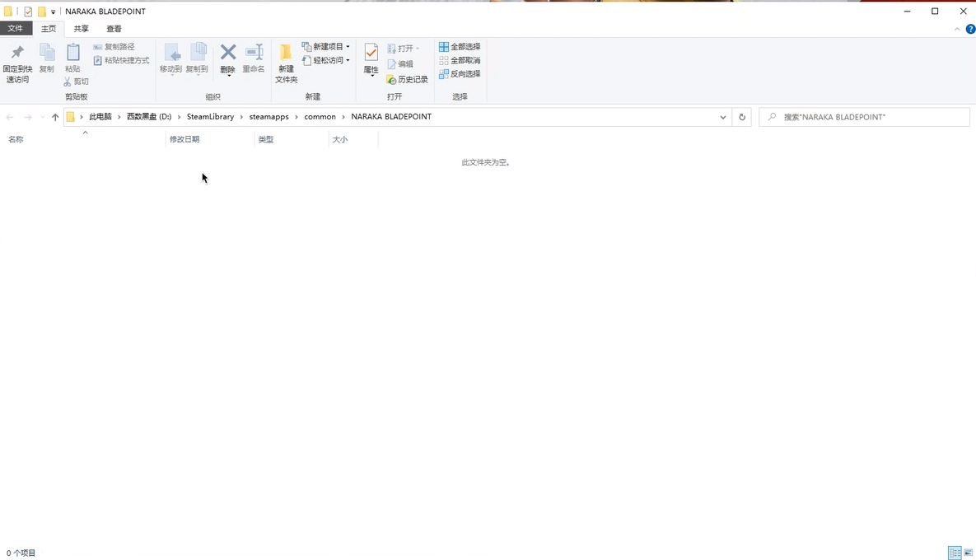976x560 pixels.
Task: Maximize the Explorer window
Action: coord(935,12)
